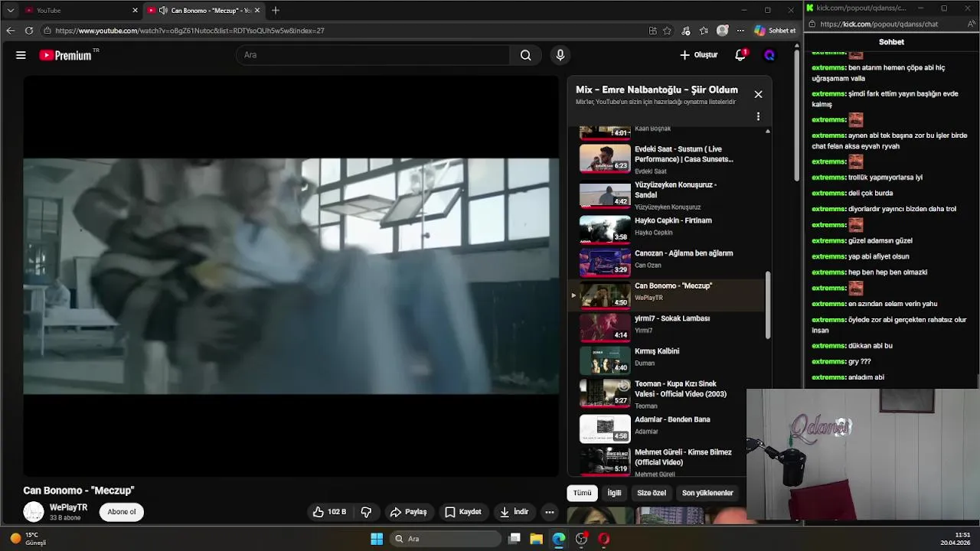980x551 pixels.
Task: Open Task View on taskbar
Action: tap(514, 539)
